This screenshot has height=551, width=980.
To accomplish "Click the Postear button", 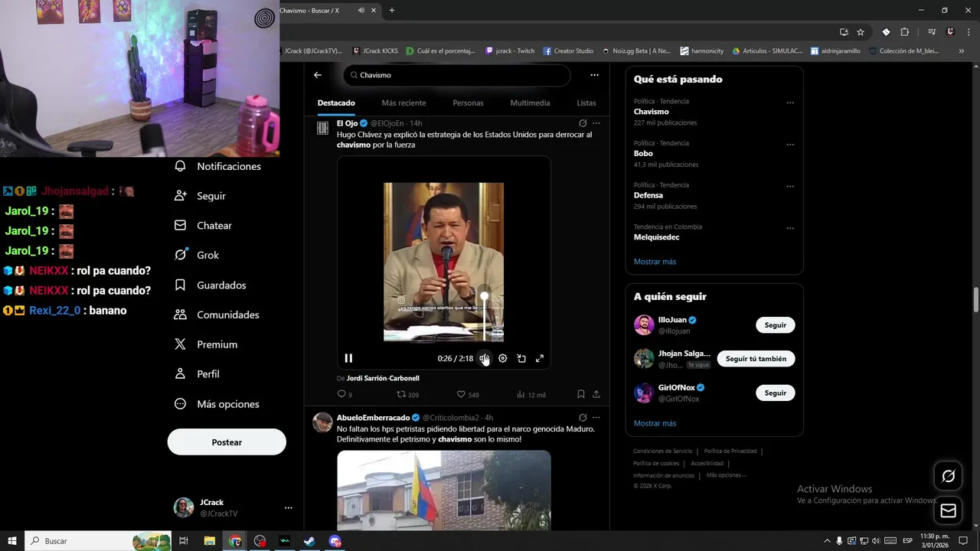I will [x=227, y=442].
